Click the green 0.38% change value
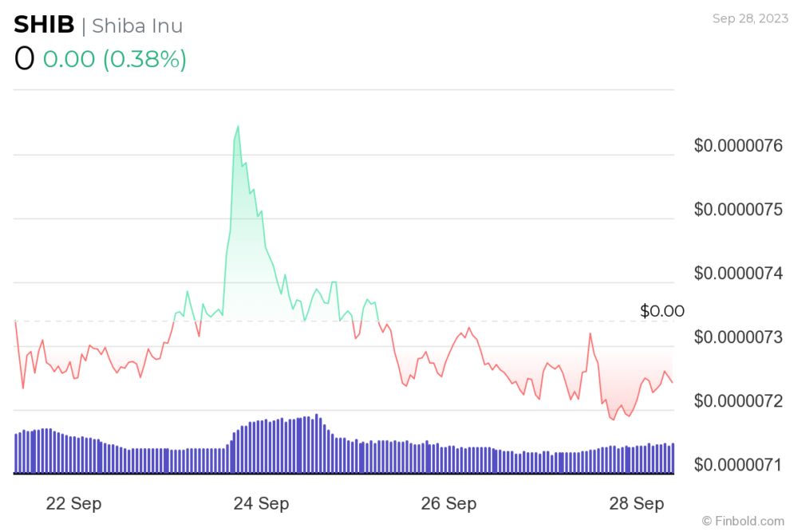Image resolution: width=798 pixels, height=532 pixels. pyautogui.click(x=144, y=59)
